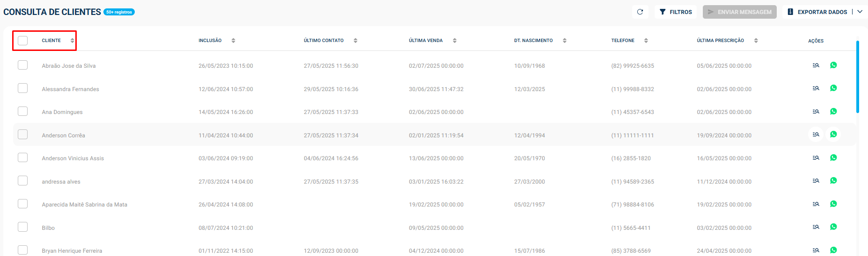Check the box for Aparecida Maitê Sabrina
This screenshot has width=868, height=256.
pos(22,204)
